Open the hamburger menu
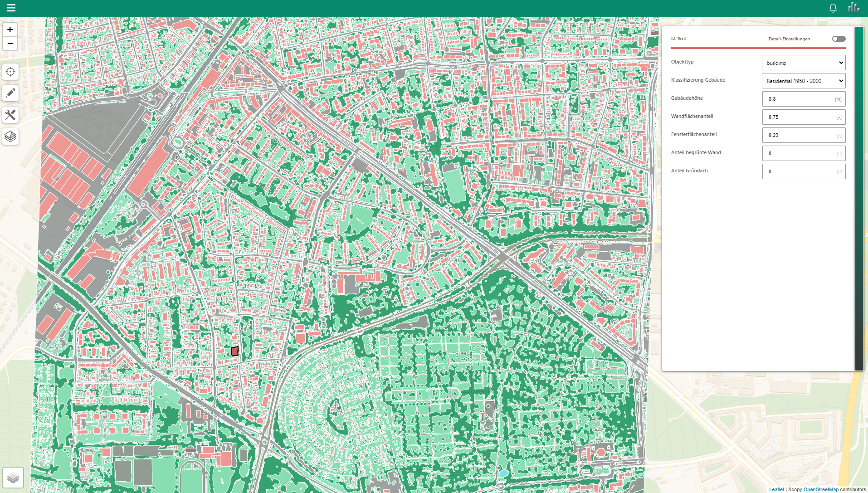This screenshot has height=493, width=868. pyautogui.click(x=11, y=8)
